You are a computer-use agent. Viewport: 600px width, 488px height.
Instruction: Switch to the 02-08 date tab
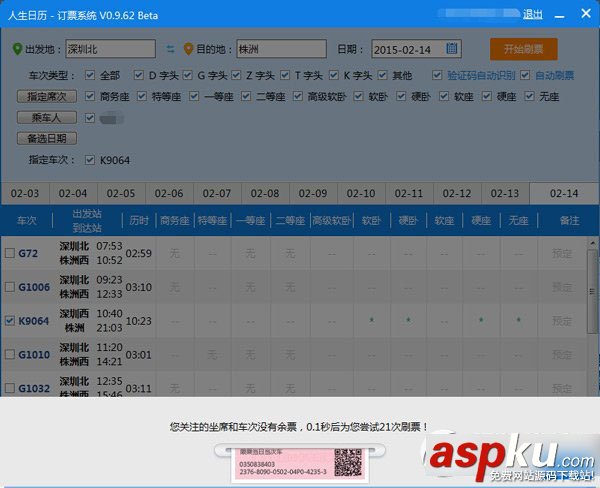tap(265, 193)
